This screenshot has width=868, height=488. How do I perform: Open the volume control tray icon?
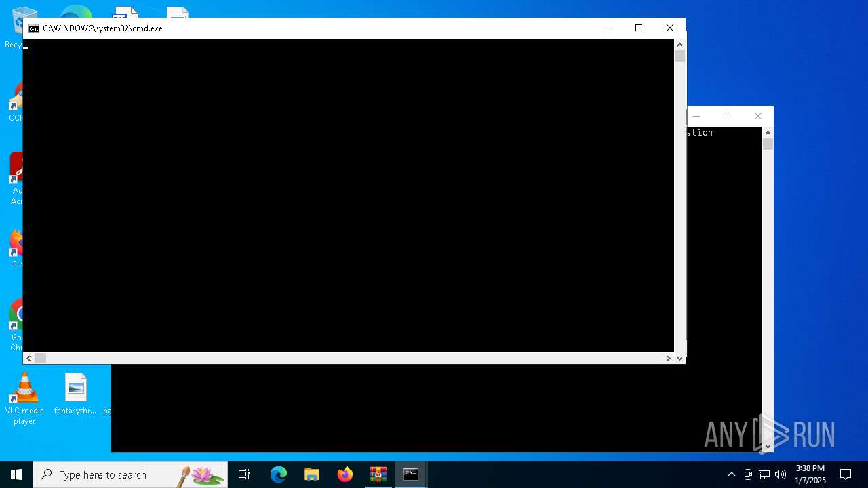[x=781, y=474]
